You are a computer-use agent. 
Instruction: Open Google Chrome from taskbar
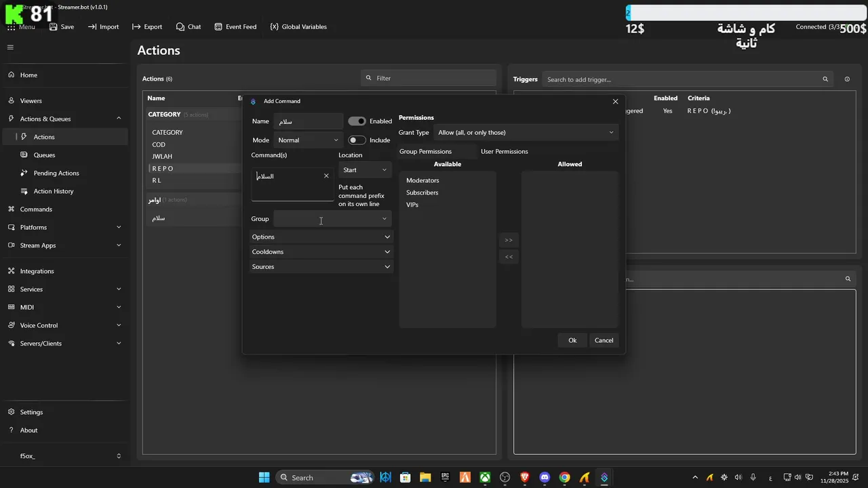point(564,477)
